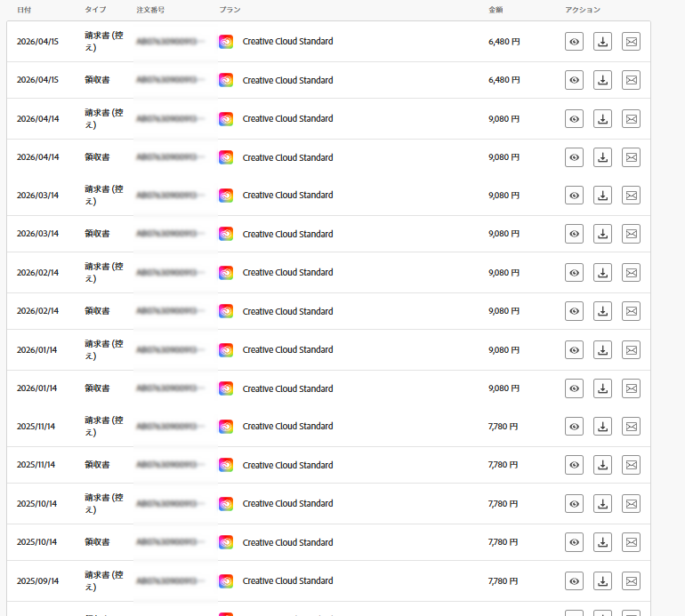Email the 2026/04/15 領収書 receipt
The image size is (685, 616).
632,80
